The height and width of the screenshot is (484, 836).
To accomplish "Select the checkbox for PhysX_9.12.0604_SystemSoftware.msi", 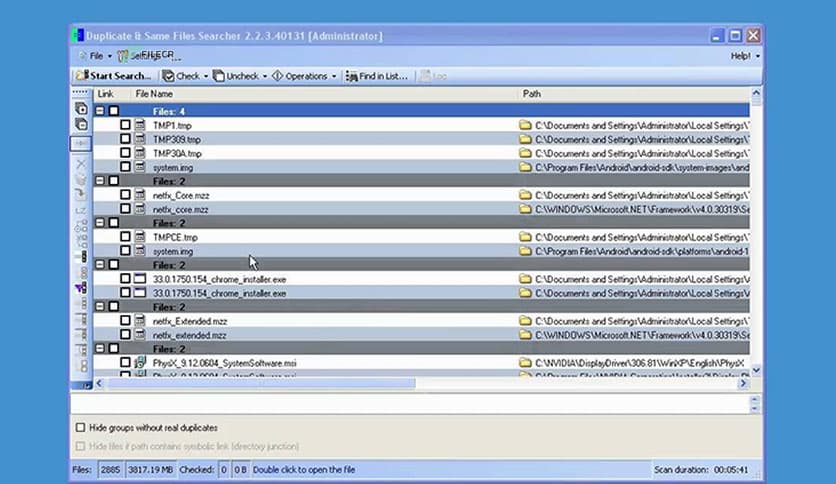I will coord(125,362).
